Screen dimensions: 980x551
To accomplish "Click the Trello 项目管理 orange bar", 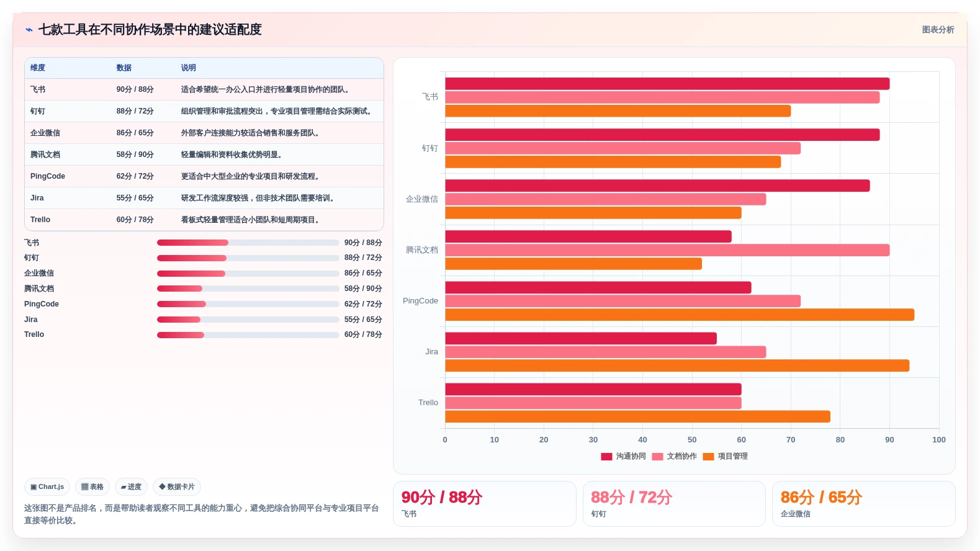I will (x=637, y=416).
